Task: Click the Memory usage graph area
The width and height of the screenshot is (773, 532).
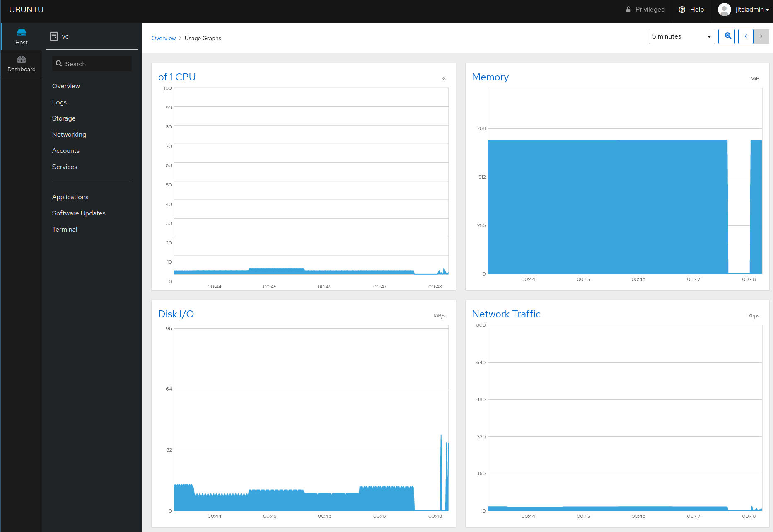Action: pyautogui.click(x=625, y=181)
